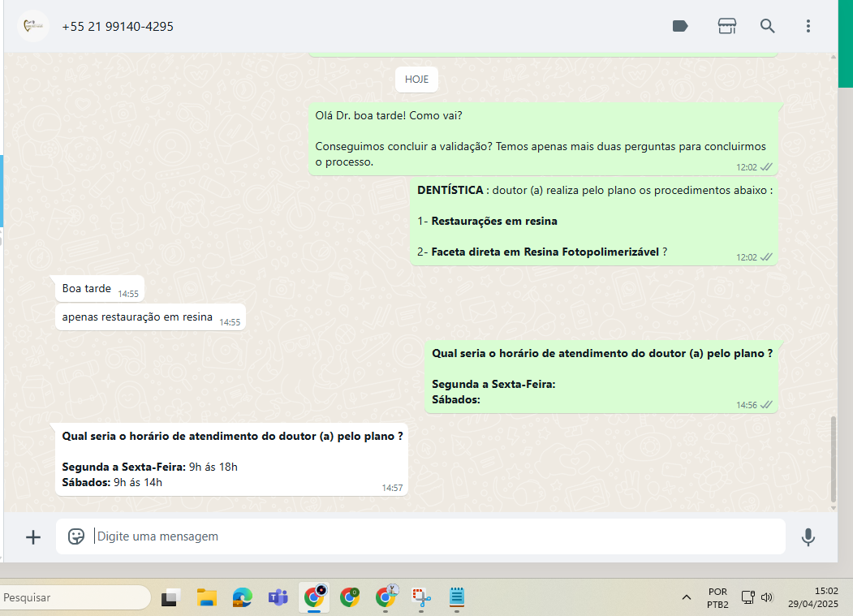
Task: Click 'Segunda a Sexta-Feira: 9h ás 18h' reply
Action: coord(149,467)
